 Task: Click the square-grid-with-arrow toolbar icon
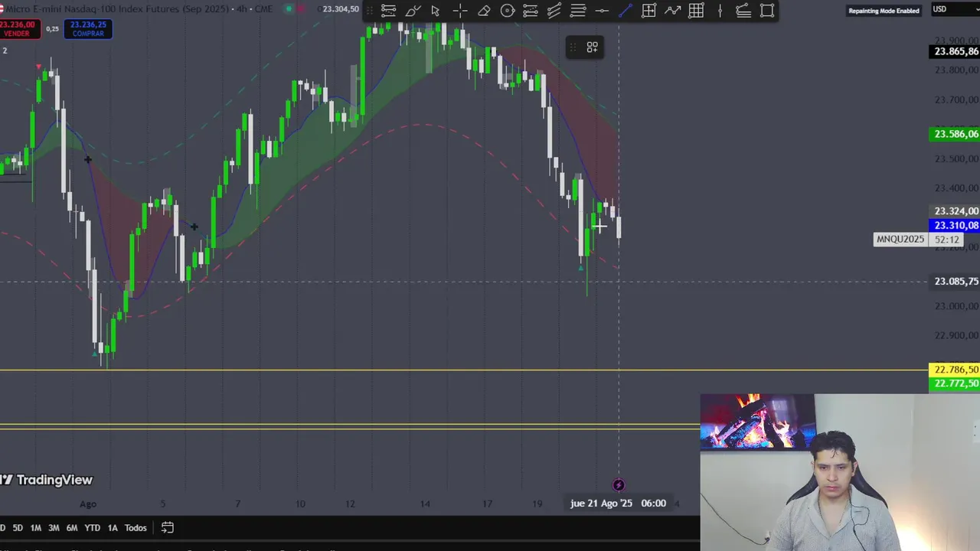648,11
